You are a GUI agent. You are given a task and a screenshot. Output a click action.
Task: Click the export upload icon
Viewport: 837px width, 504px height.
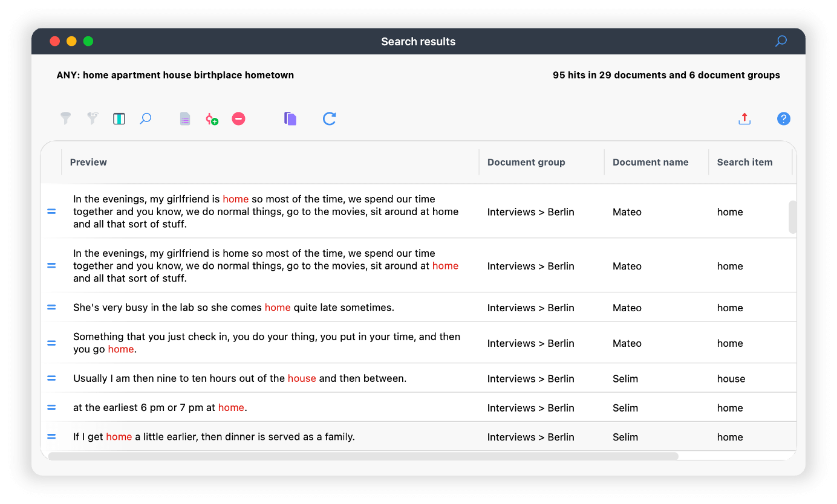pos(744,118)
